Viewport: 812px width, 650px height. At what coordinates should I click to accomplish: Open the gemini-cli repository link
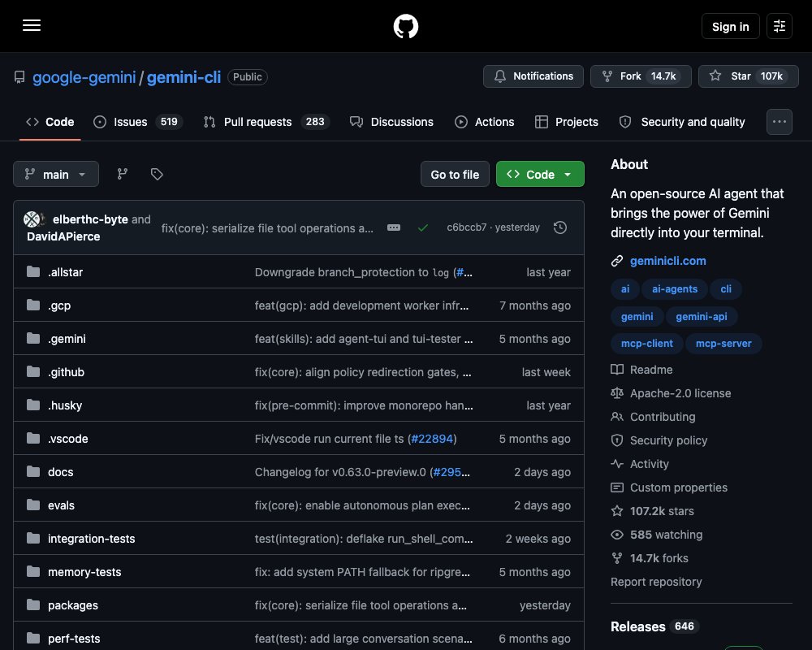coord(184,77)
